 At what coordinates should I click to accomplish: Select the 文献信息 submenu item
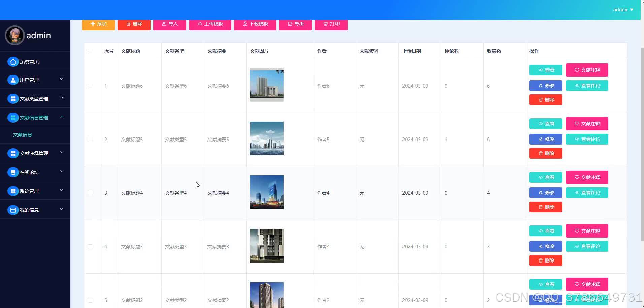coord(35,135)
